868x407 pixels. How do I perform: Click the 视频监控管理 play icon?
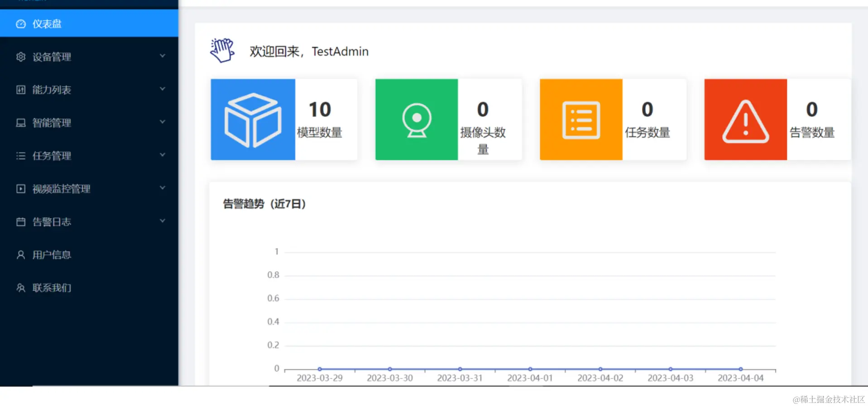coord(21,189)
